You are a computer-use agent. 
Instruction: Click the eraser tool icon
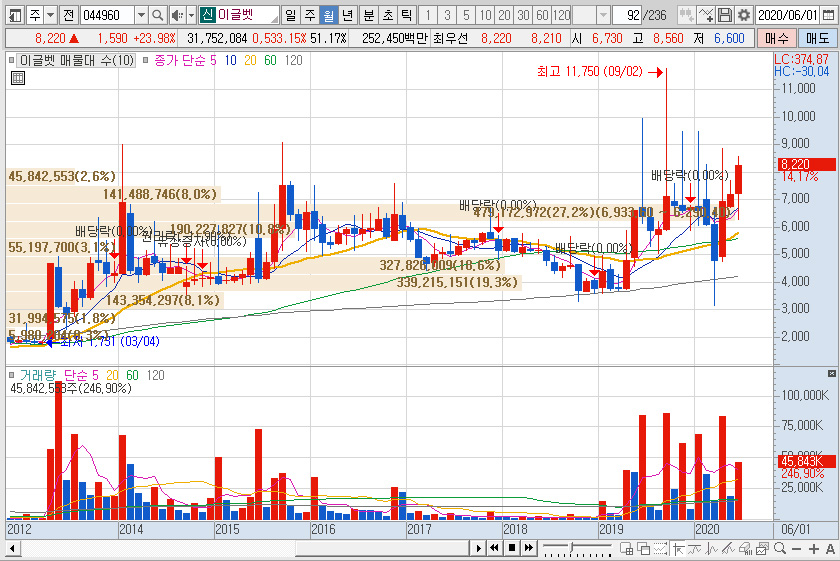point(745,548)
